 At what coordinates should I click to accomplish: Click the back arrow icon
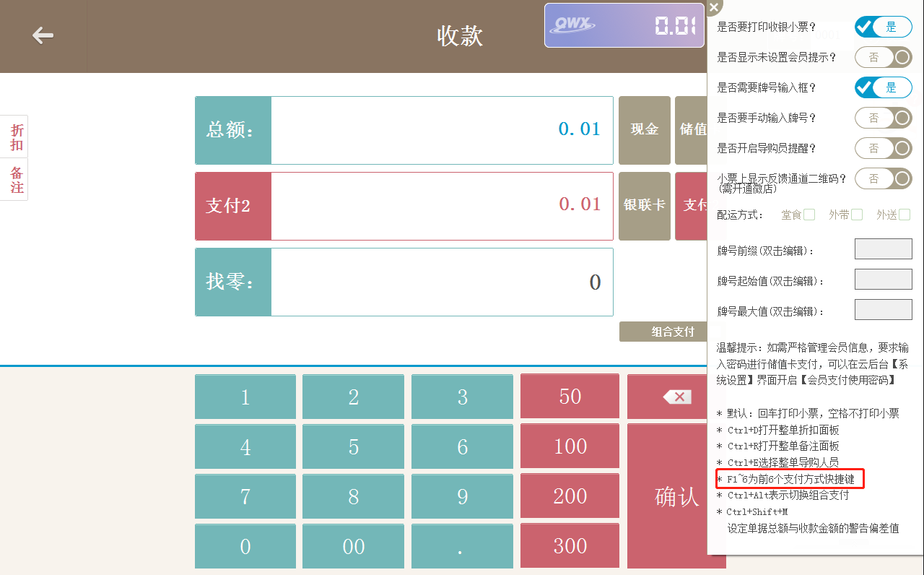pos(43,35)
